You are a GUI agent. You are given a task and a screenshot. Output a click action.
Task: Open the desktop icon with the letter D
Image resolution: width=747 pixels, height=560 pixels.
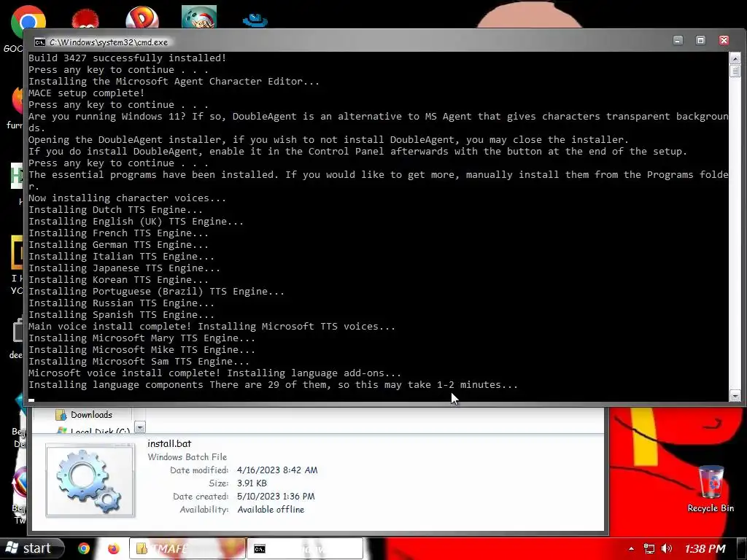(142, 17)
